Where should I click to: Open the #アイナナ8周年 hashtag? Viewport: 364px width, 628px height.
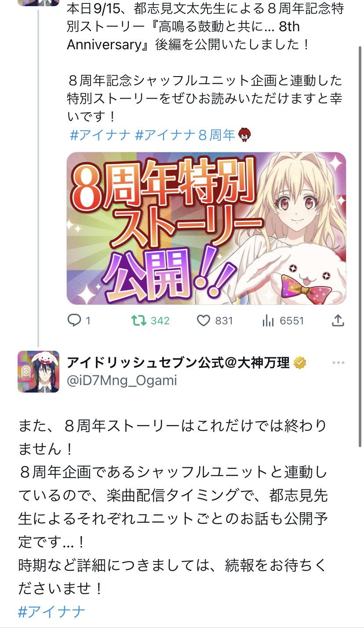point(185,135)
